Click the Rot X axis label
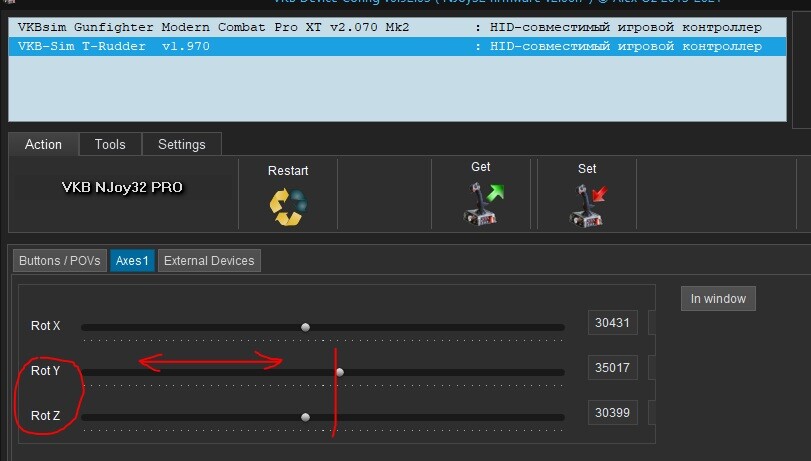811x461 pixels. point(46,326)
